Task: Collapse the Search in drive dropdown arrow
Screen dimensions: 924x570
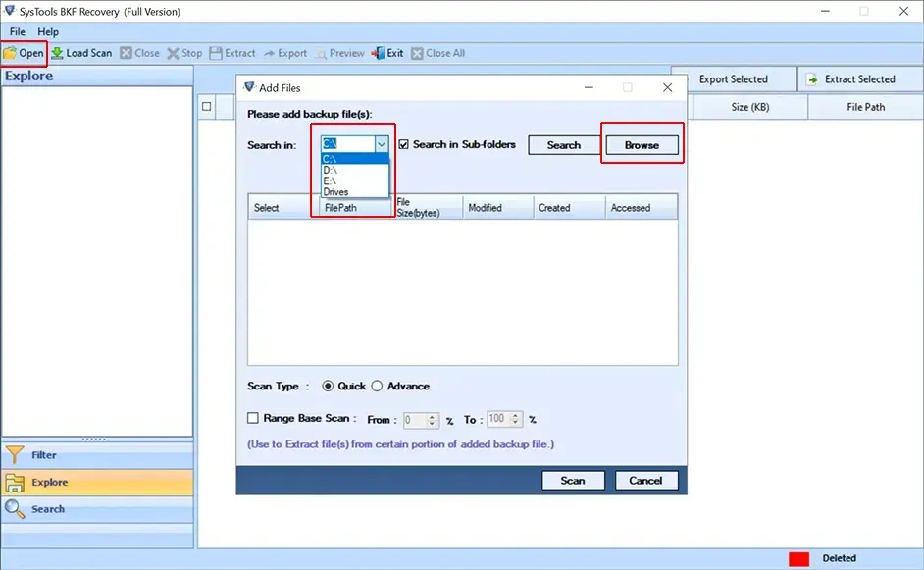Action: pyautogui.click(x=382, y=144)
